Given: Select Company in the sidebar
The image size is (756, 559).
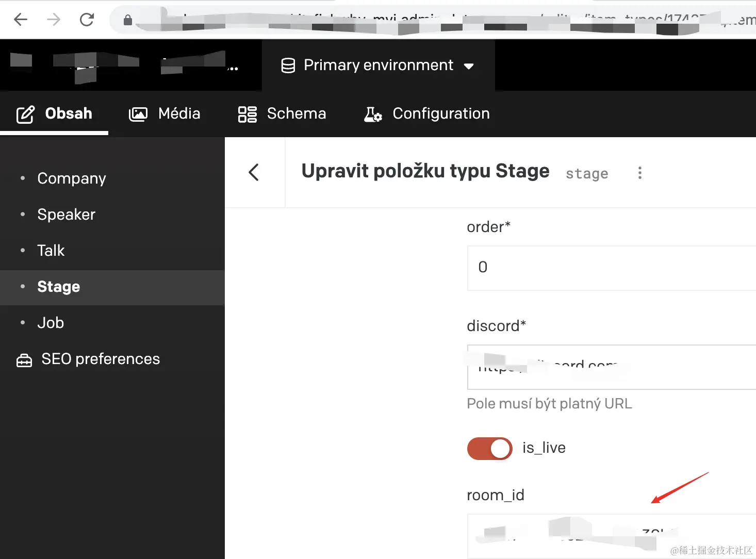Looking at the screenshot, I should coord(72,178).
